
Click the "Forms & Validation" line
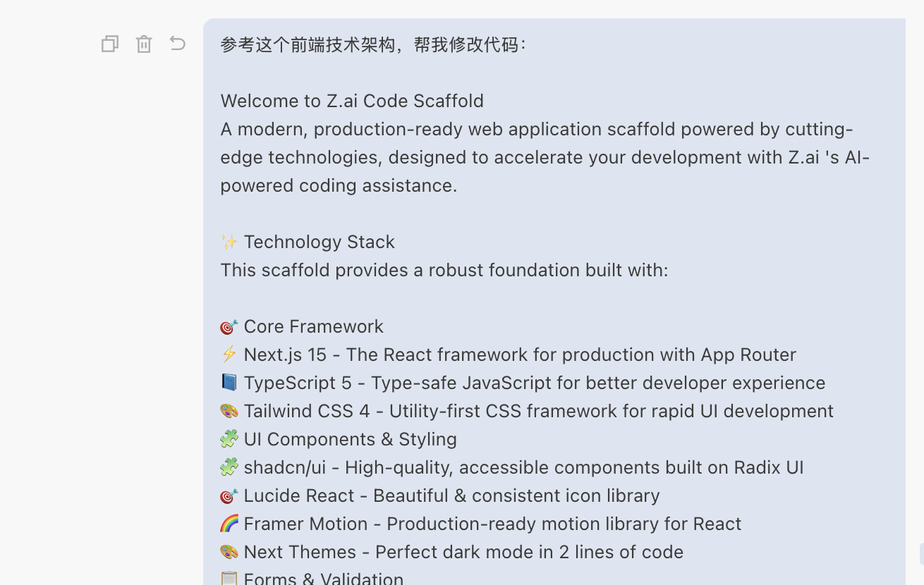[x=323, y=578]
